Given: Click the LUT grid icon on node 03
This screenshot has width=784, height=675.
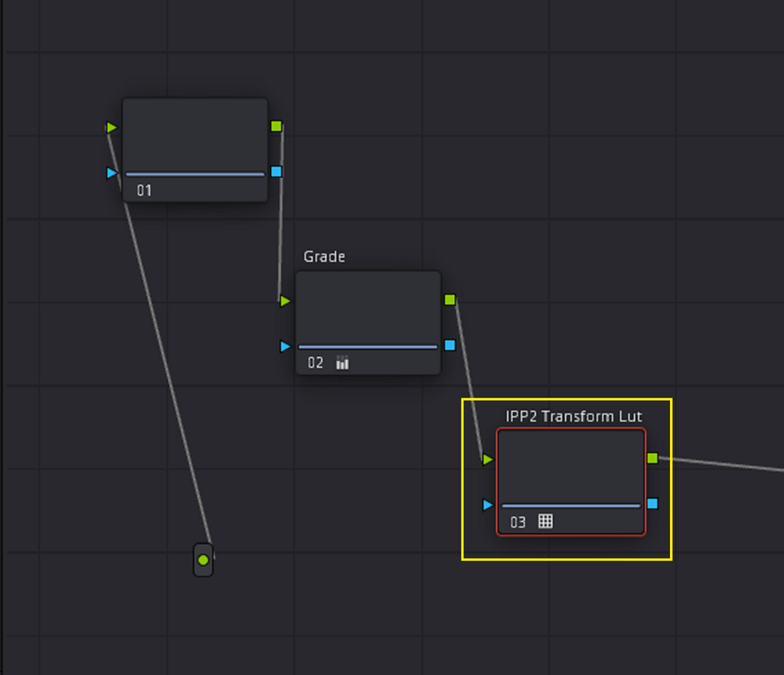Looking at the screenshot, I should (545, 521).
